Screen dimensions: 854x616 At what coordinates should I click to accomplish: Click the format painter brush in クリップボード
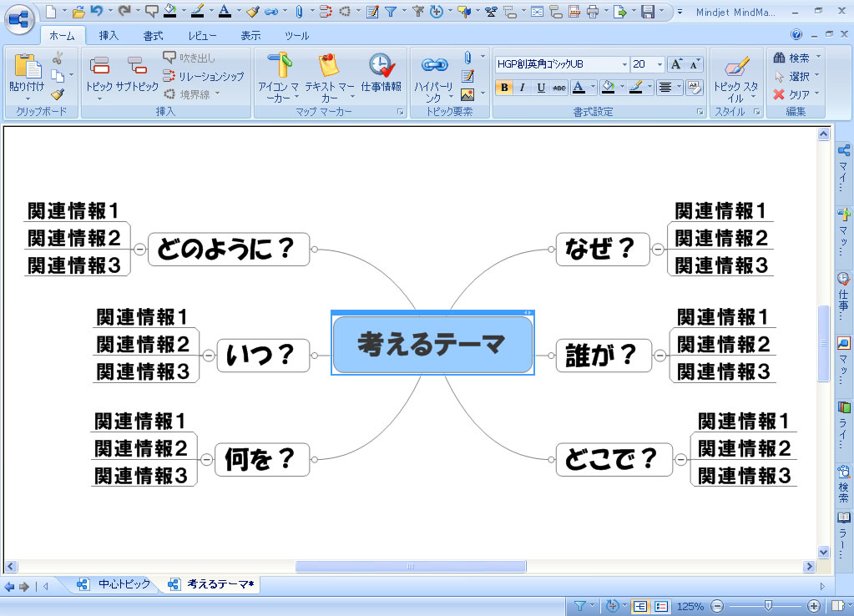tap(58, 94)
